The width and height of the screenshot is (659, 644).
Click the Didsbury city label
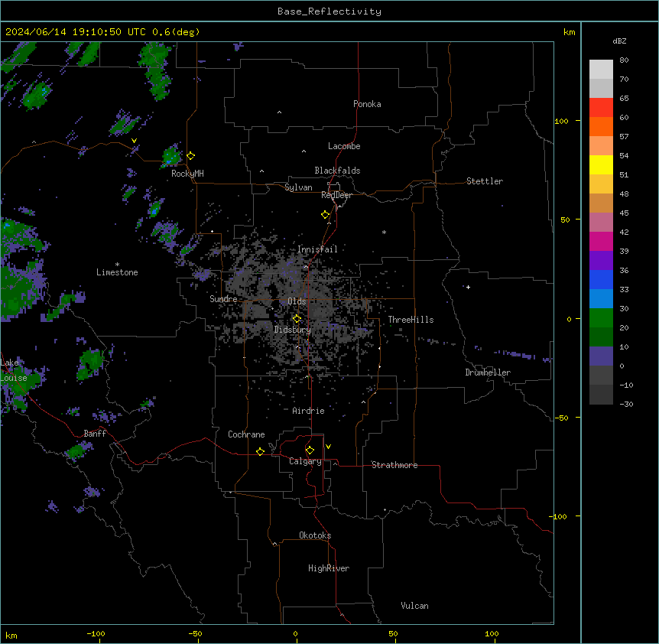pyautogui.click(x=293, y=330)
